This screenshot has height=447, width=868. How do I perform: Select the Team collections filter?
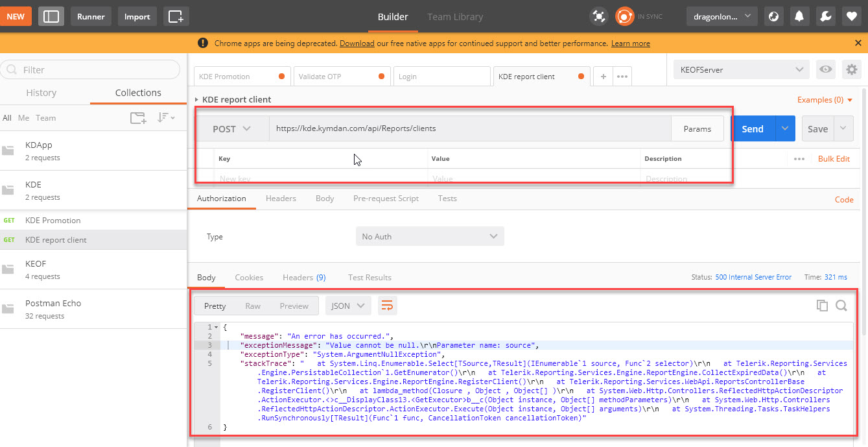tap(45, 118)
